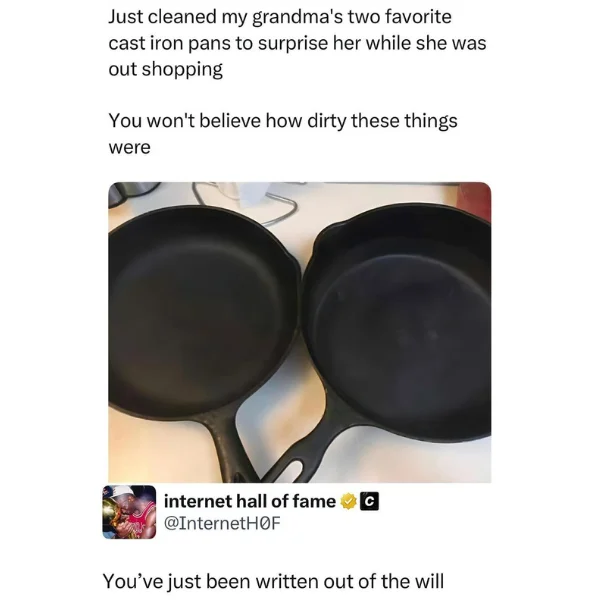Click the wire rack above the pans
The width and height of the screenshot is (600, 600).
pyautogui.click(x=245, y=203)
